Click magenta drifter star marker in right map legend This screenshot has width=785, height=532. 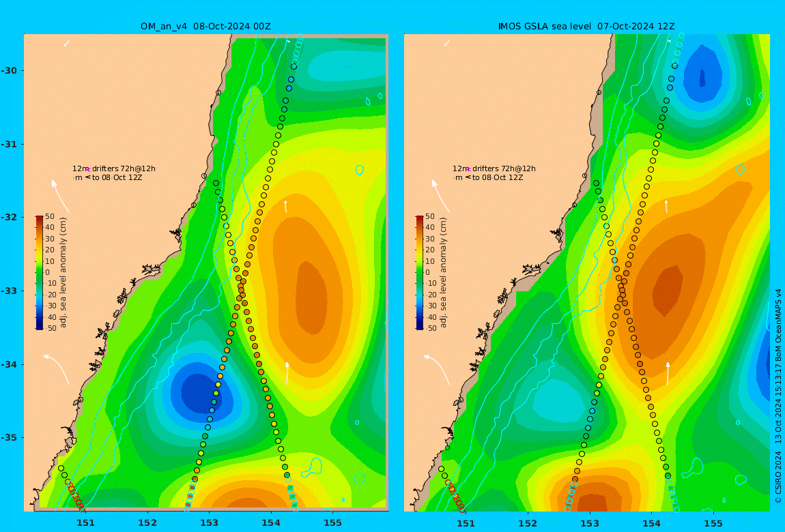(468, 170)
